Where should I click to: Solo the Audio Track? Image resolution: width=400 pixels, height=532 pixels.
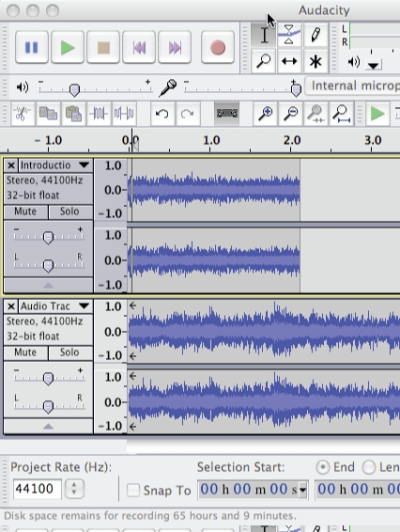pos(69,352)
